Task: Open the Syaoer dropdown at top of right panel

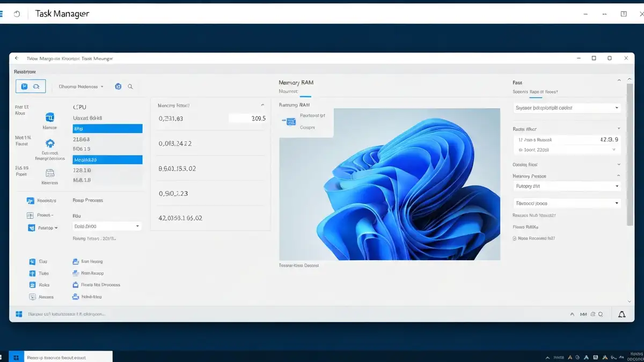Action: tap(567, 108)
